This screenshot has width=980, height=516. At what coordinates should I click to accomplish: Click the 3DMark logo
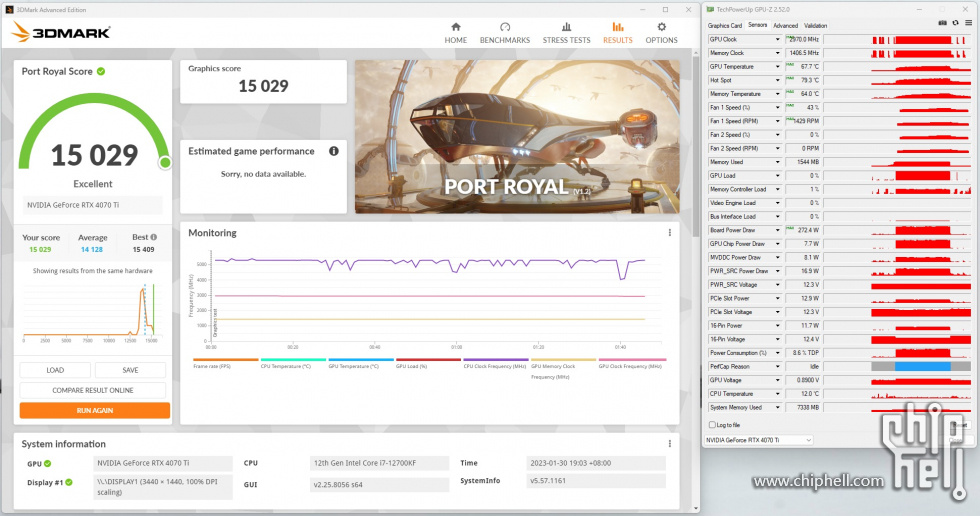pos(61,32)
